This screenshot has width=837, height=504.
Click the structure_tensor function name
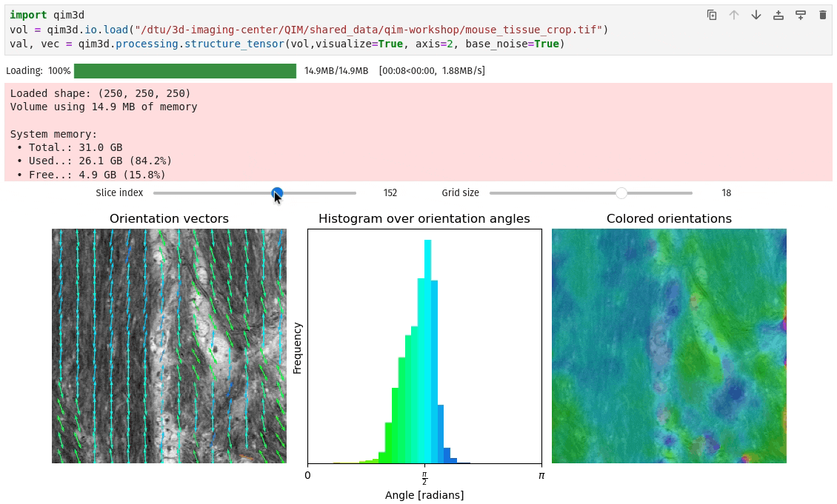click(236, 44)
